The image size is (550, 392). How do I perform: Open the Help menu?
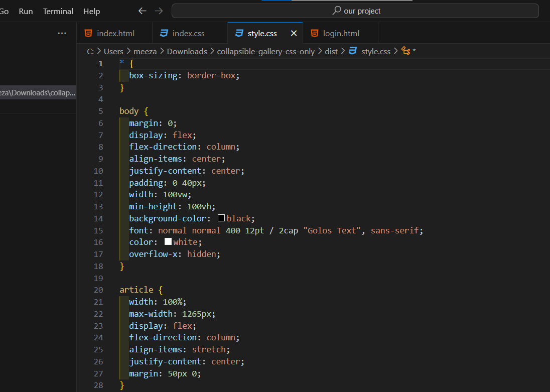pyautogui.click(x=91, y=11)
